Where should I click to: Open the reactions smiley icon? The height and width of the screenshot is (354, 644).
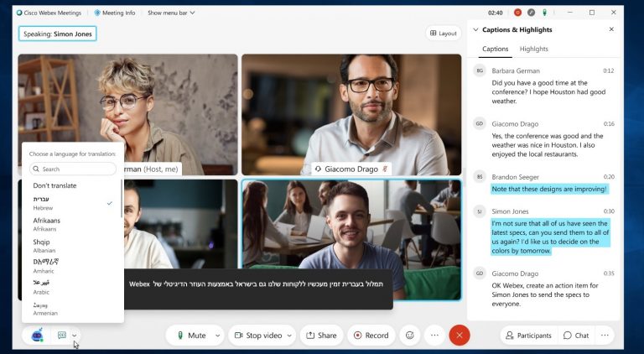click(409, 335)
